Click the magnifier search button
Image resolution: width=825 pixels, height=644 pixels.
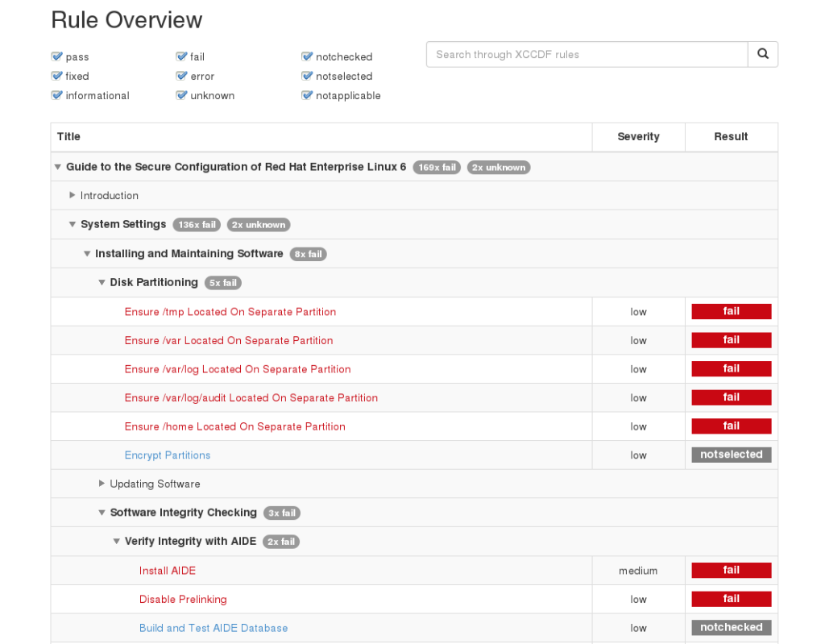762,54
